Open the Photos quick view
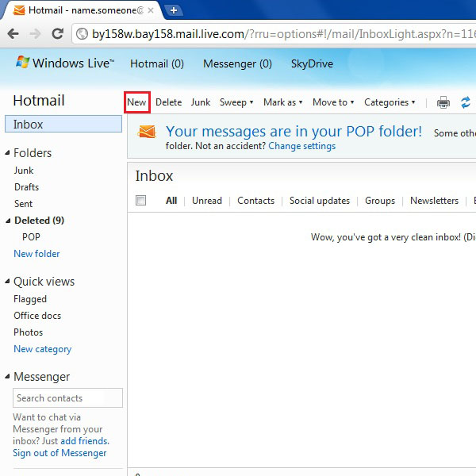The image size is (476, 476). pos(29,332)
